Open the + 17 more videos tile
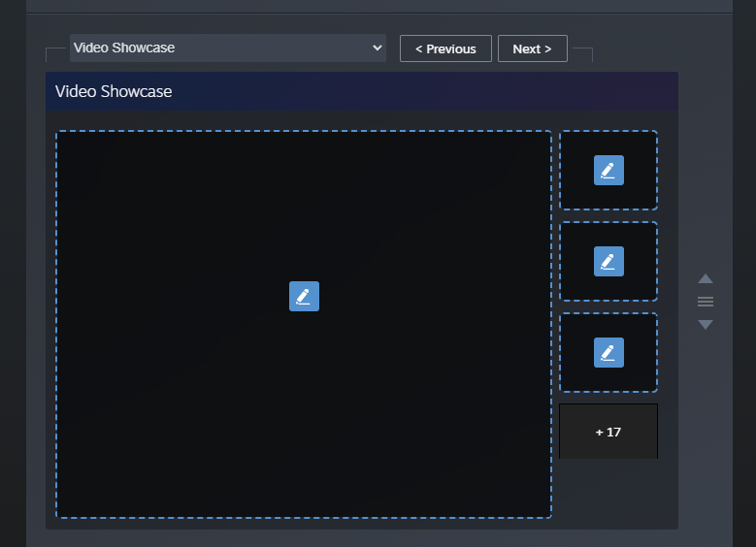 pos(608,432)
